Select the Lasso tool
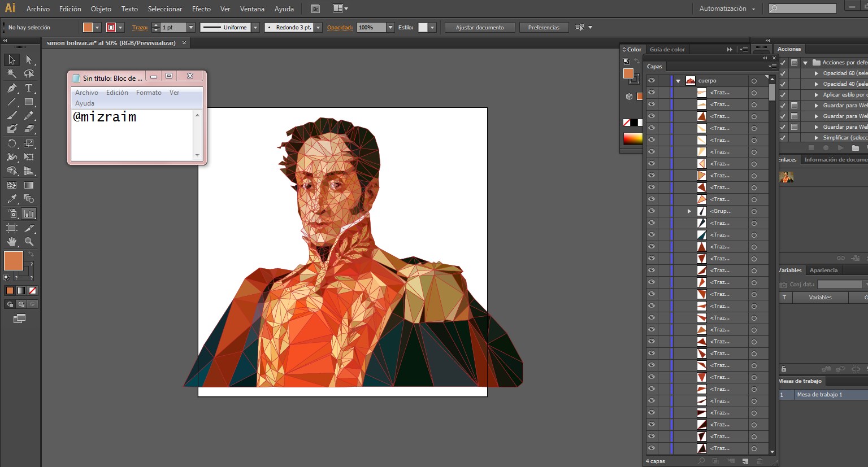Viewport: 868px width, 467px height. (x=29, y=73)
